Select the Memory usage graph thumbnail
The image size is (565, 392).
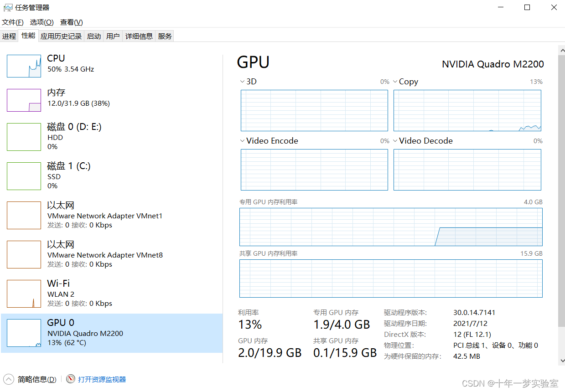24,100
